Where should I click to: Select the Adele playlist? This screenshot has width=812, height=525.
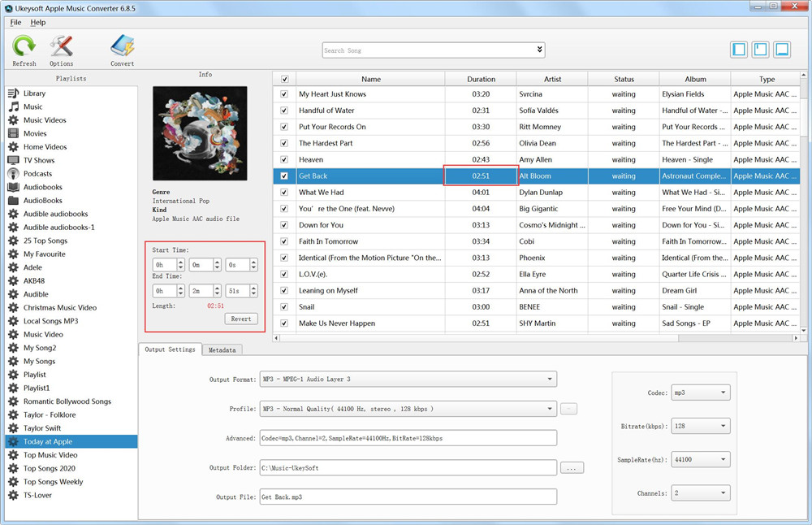point(32,267)
